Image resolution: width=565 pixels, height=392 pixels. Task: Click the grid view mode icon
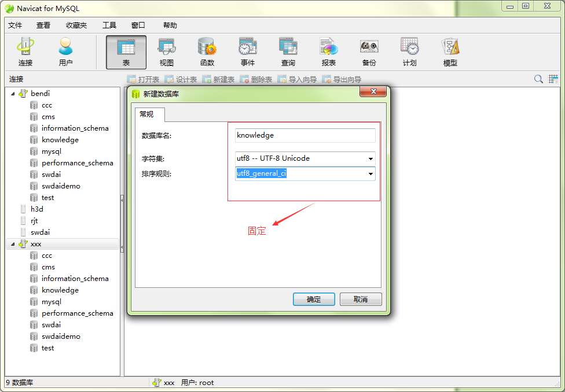tap(553, 79)
